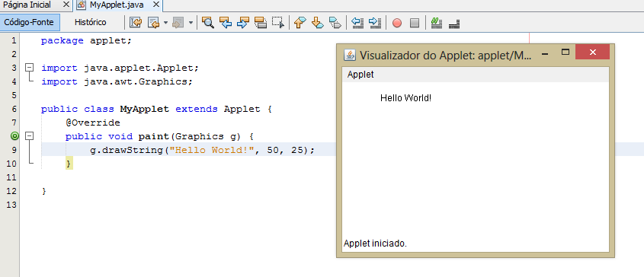Click the green override glyph on line 8
This screenshot has height=277, width=644.
pos(14,135)
